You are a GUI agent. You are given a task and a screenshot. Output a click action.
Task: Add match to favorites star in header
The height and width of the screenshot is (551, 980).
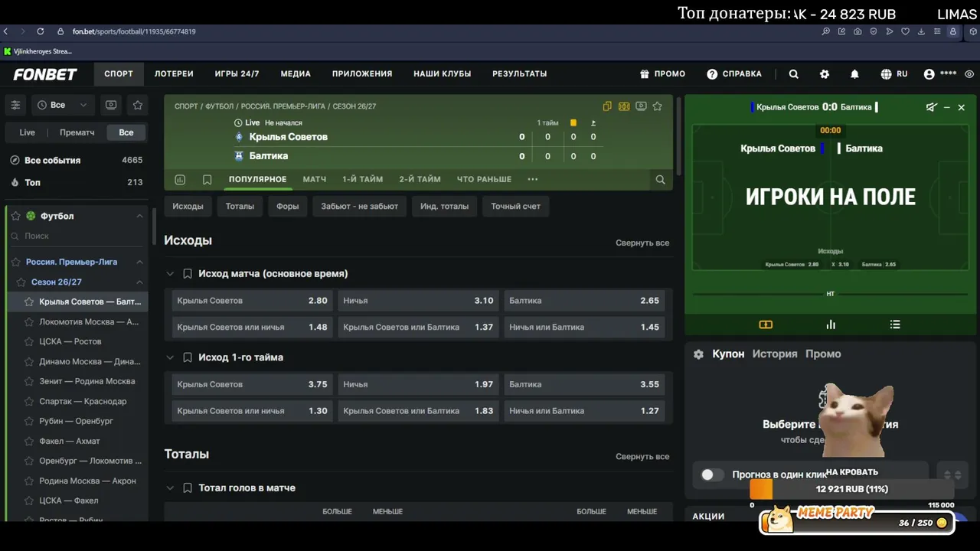(x=657, y=106)
